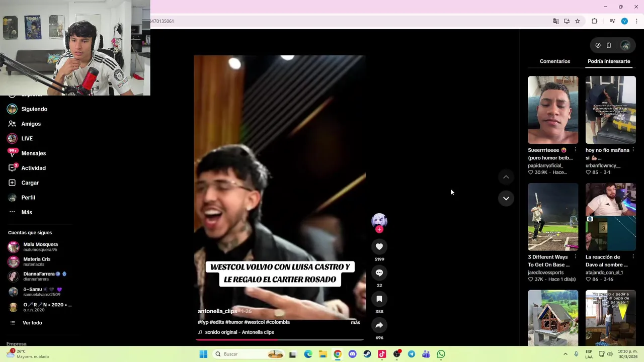Open samuelalvarez2509 followed account
This screenshot has height=362, width=644.
(x=40, y=292)
